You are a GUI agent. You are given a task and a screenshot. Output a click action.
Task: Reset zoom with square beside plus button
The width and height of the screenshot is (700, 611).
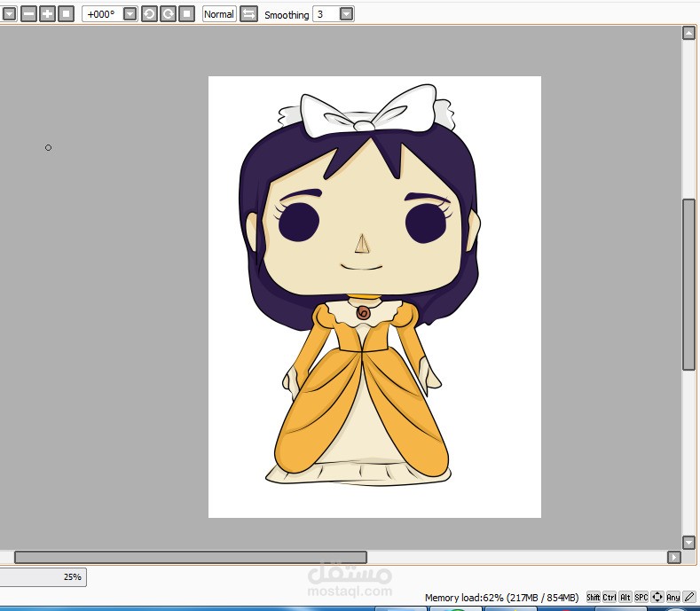point(66,14)
